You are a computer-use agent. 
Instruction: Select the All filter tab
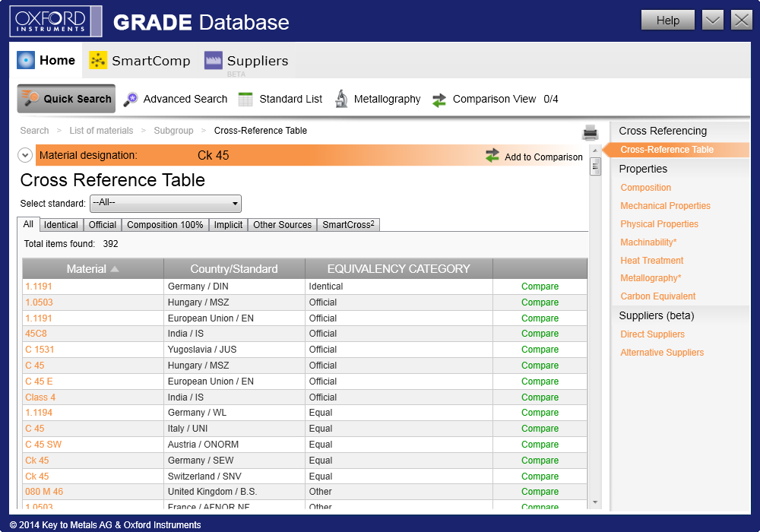tap(28, 224)
